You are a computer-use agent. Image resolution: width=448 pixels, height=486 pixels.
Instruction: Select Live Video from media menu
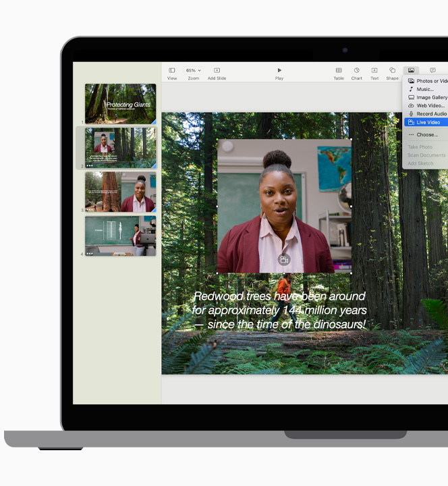428,122
